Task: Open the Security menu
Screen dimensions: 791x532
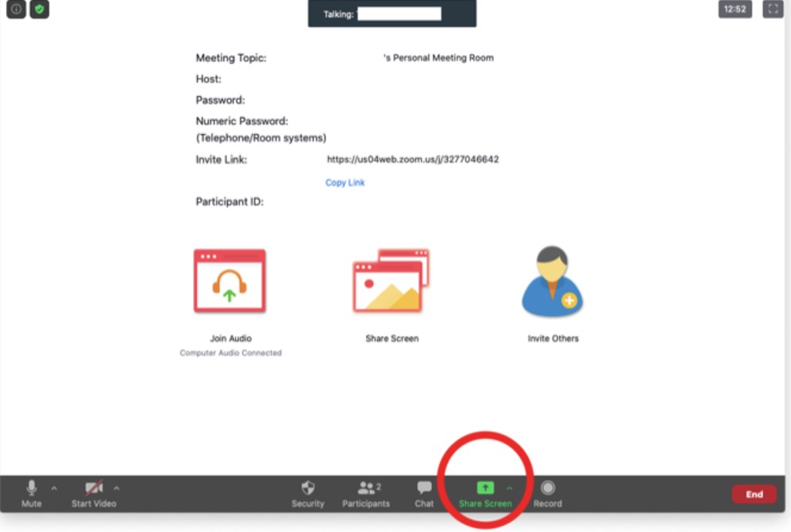Action: (307, 494)
